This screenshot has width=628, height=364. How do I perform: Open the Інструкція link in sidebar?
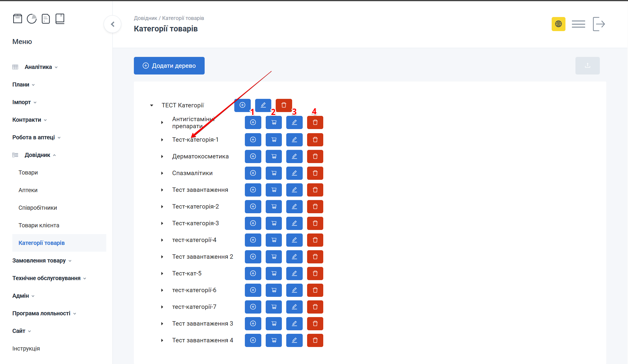(x=26, y=348)
